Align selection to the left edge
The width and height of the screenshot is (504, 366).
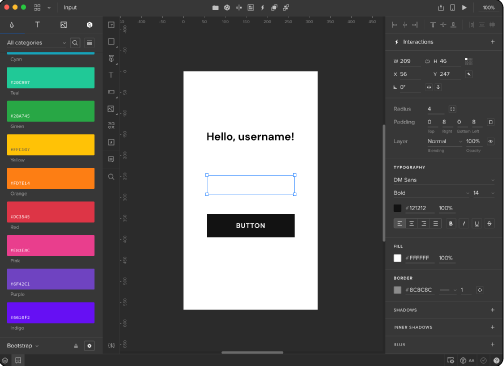pos(394,25)
